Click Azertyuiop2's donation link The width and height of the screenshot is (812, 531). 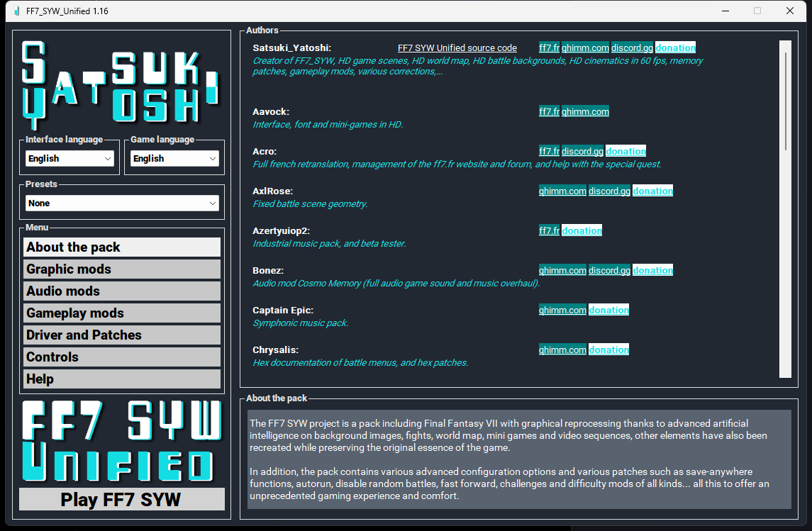pos(582,230)
